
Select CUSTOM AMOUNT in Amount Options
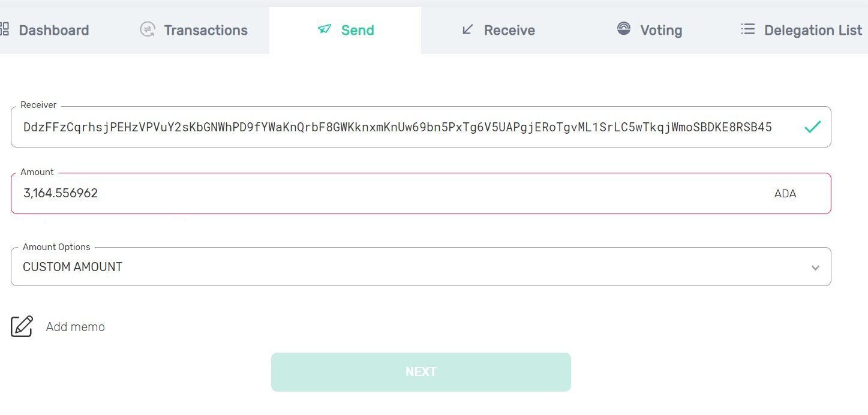73,267
